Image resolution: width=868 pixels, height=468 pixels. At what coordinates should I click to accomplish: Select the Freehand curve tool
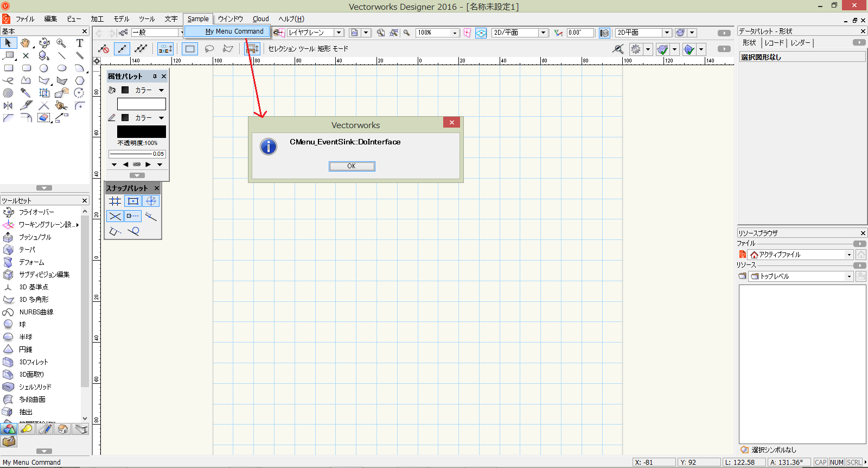[x=8, y=80]
